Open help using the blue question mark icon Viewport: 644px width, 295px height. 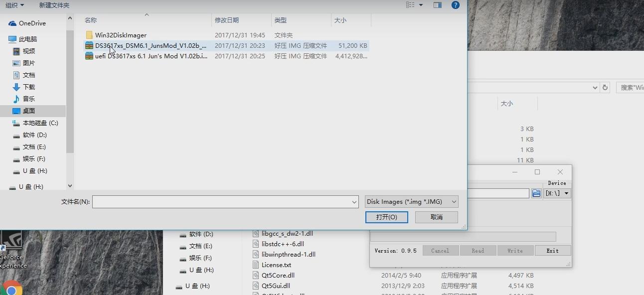(455, 5)
